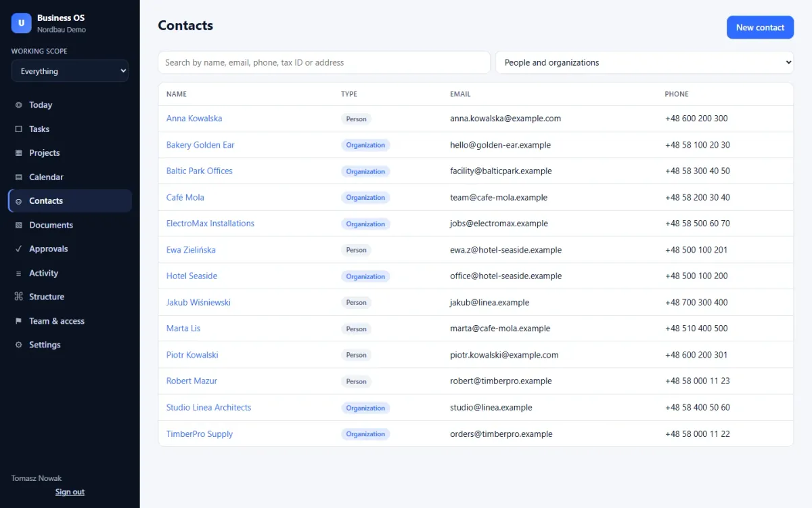Click the New contact button
The width and height of the screenshot is (812, 508).
pyautogui.click(x=760, y=28)
